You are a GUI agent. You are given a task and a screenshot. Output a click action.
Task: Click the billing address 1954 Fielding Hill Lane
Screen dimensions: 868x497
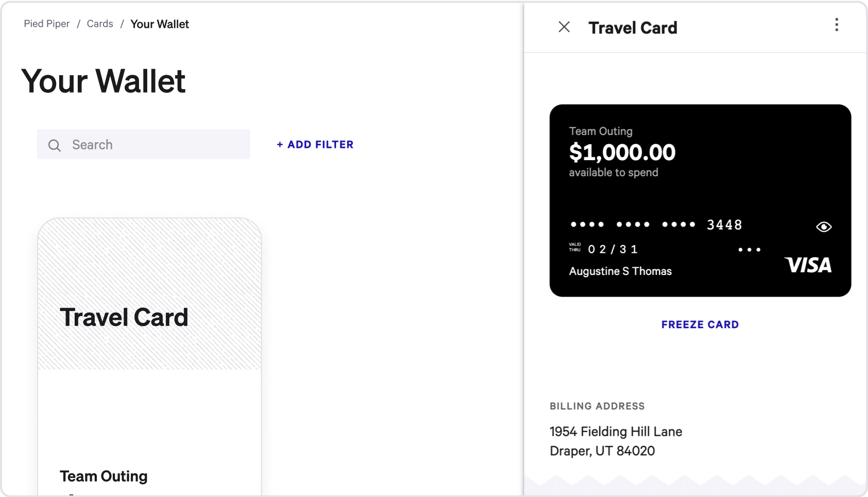616,432
